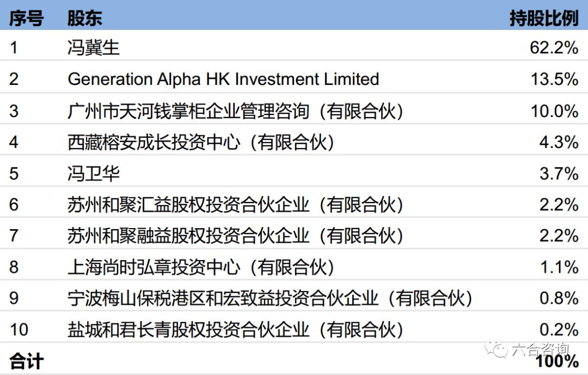Click 宁波梅山保税港区和宏致益投资合伙企业 entry
Image resolution: width=588 pixels, height=375 pixels.
point(269,299)
